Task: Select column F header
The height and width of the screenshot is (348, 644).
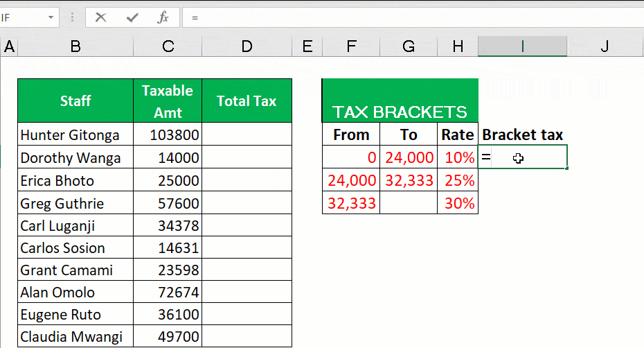Action: pos(351,46)
